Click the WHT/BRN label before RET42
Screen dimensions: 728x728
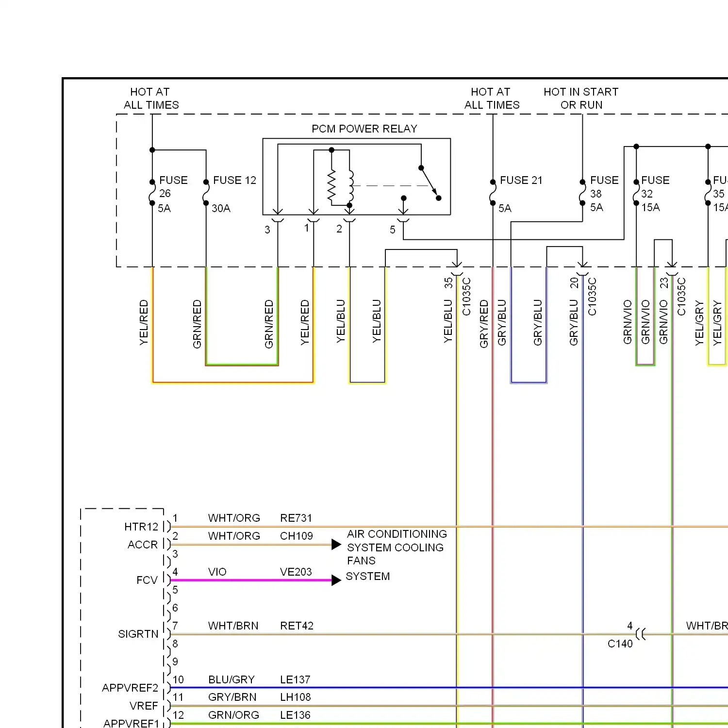(x=233, y=626)
